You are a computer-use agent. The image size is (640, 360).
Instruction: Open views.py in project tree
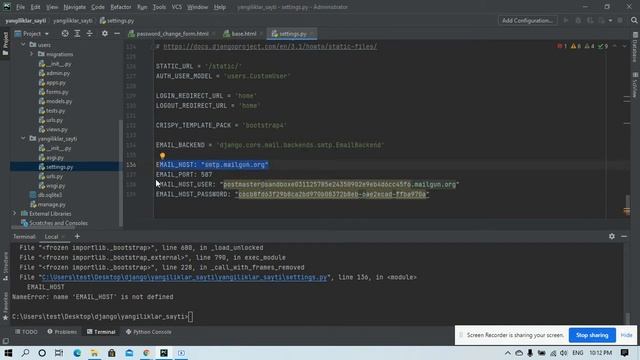point(53,129)
